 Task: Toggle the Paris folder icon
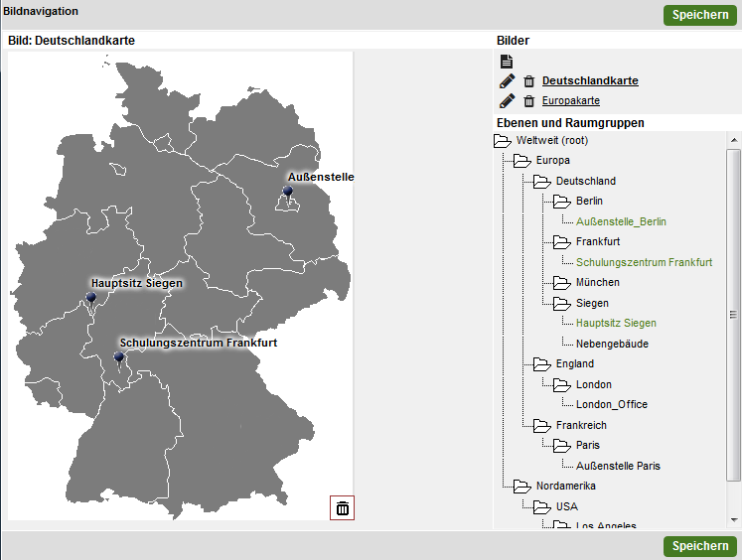click(x=561, y=446)
